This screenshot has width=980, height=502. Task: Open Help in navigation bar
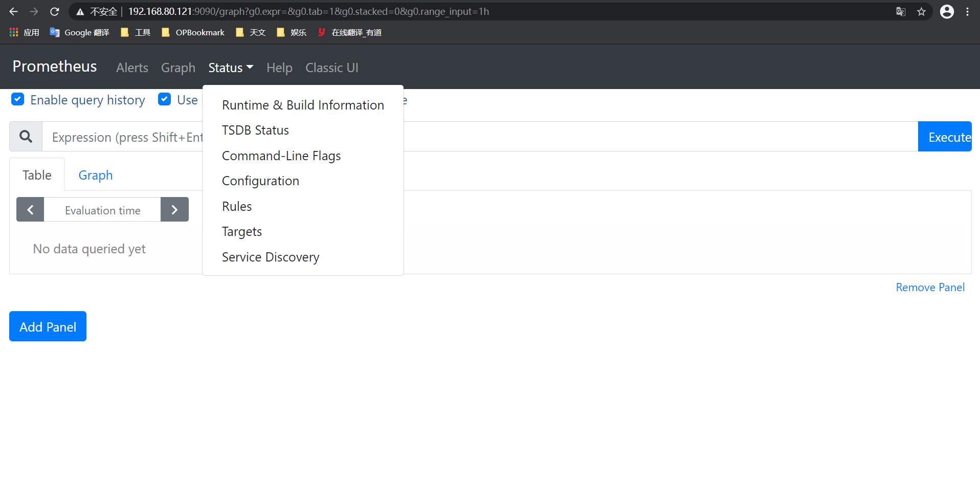pyautogui.click(x=279, y=68)
